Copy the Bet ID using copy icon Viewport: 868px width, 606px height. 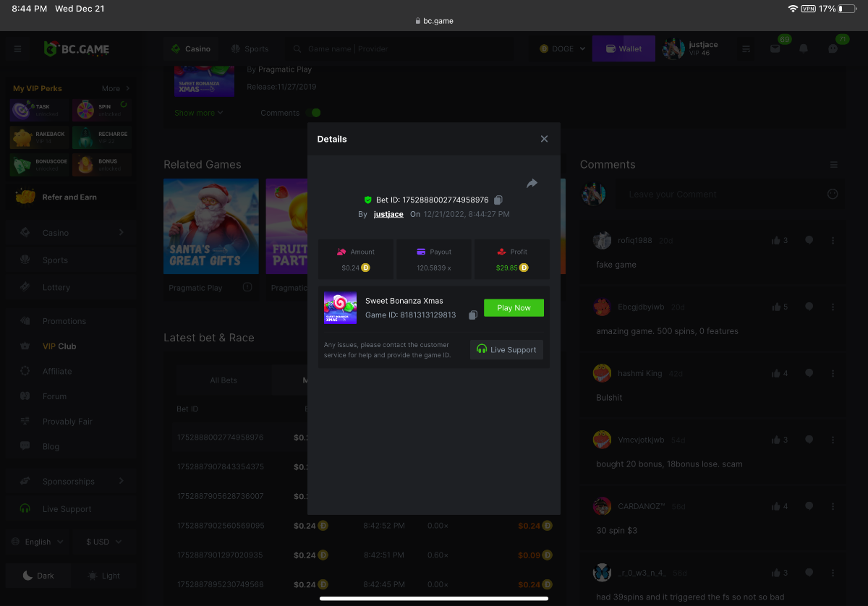tap(498, 200)
